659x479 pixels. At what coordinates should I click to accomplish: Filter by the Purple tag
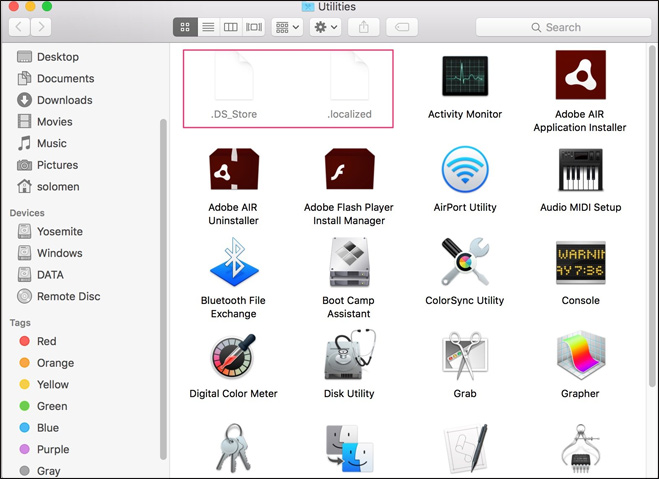pos(44,450)
